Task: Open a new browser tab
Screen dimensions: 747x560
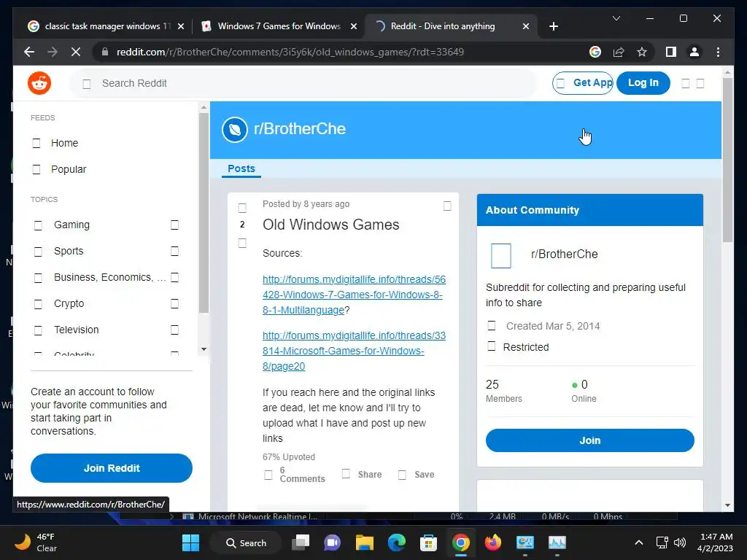Action: tap(553, 26)
